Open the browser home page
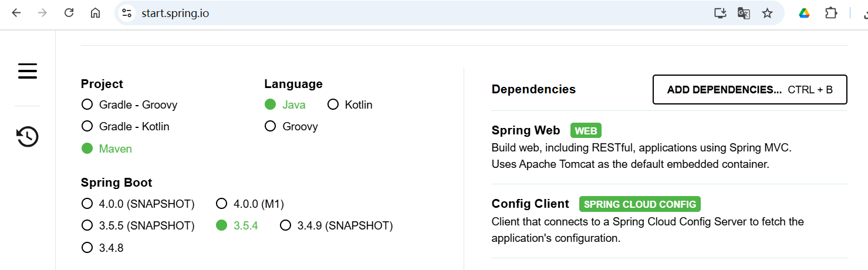 (x=95, y=13)
